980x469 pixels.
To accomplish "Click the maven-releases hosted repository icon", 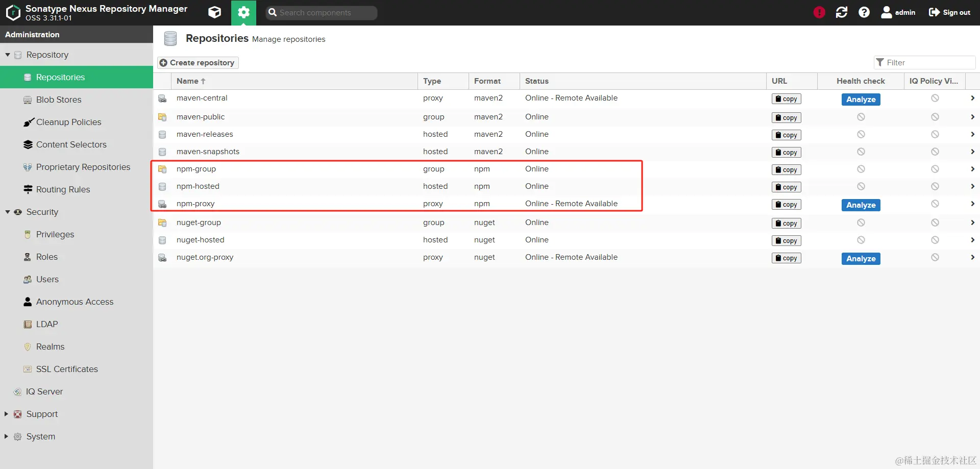I will pyautogui.click(x=162, y=135).
